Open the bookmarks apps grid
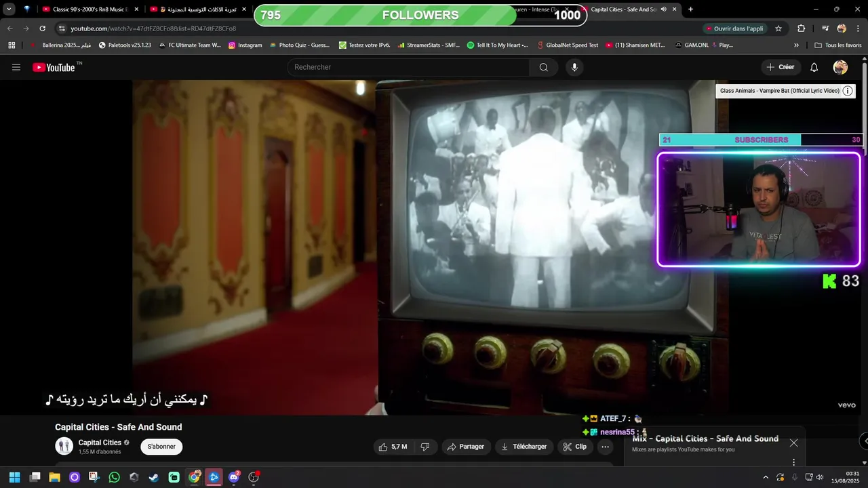The image size is (868, 488). [x=12, y=45]
